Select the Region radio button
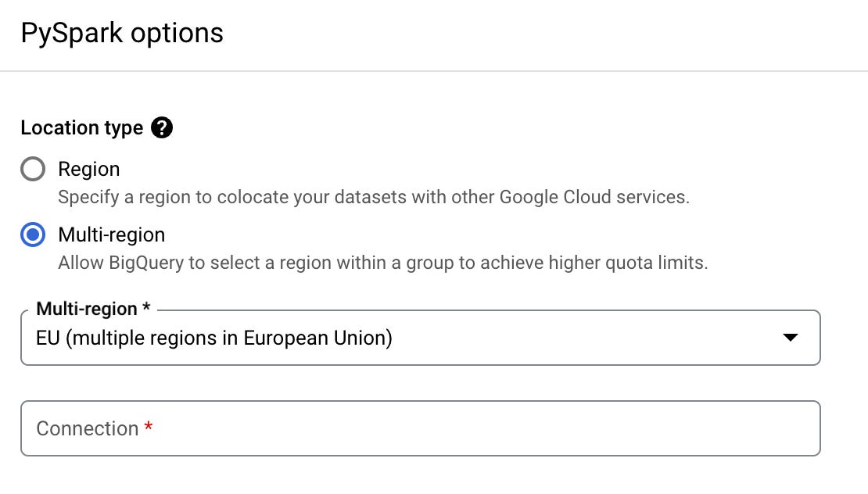The image size is (868, 494). coord(33,170)
